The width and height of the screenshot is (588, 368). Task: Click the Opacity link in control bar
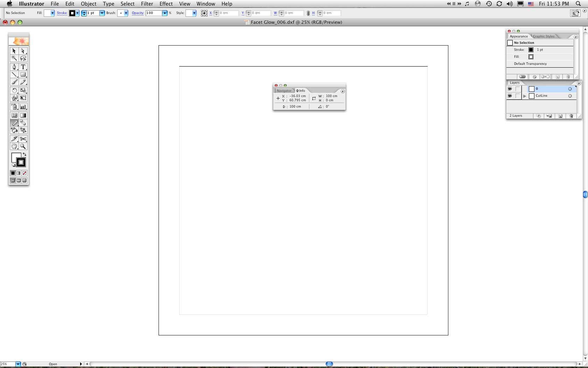pyautogui.click(x=138, y=13)
